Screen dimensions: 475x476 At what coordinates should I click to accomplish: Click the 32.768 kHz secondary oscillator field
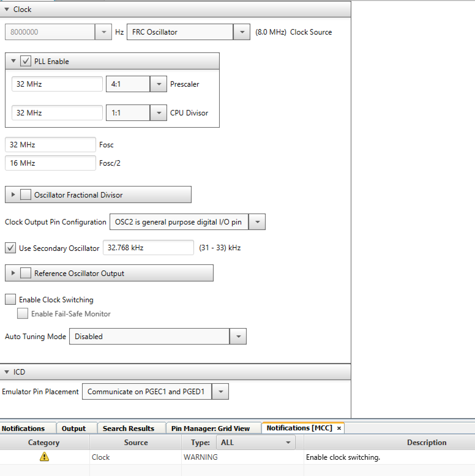(x=148, y=247)
